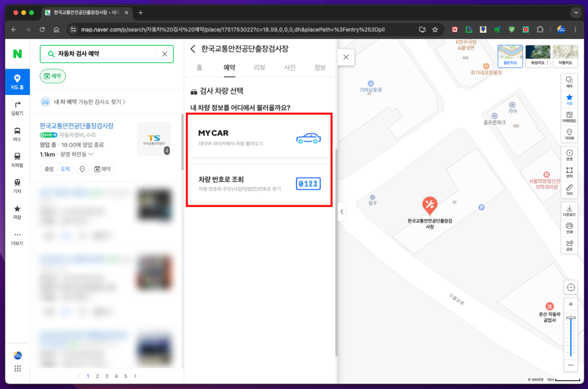The image size is (588, 389).
Task: Toggle the 예약 filter chip
Action: pos(52,76)
